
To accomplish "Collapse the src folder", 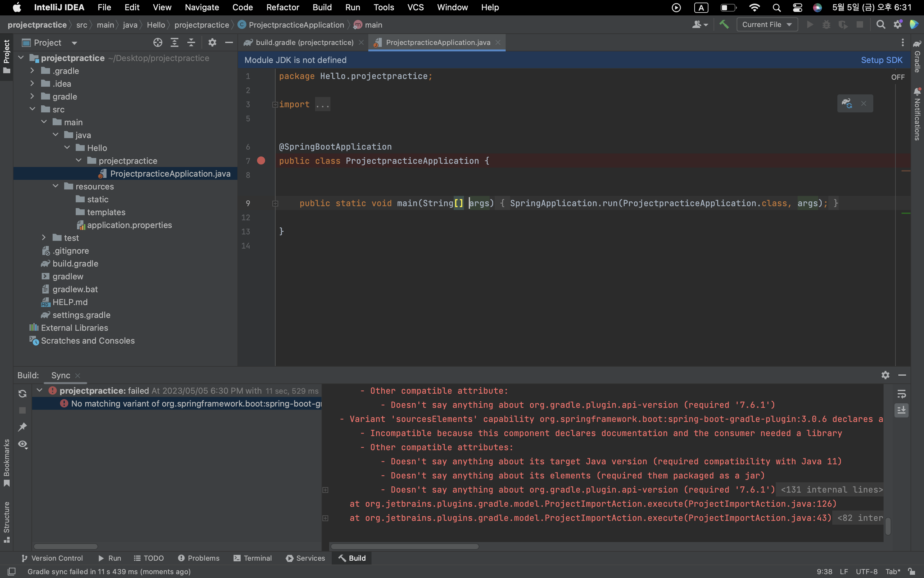I will [32, 109].
